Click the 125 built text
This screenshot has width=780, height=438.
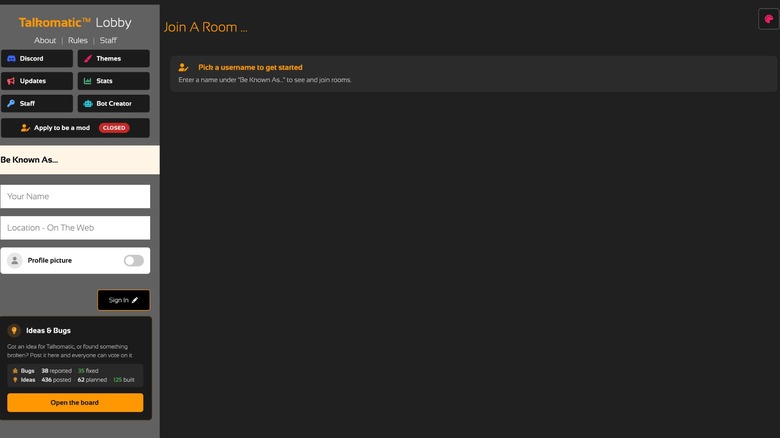coord(123,380)
